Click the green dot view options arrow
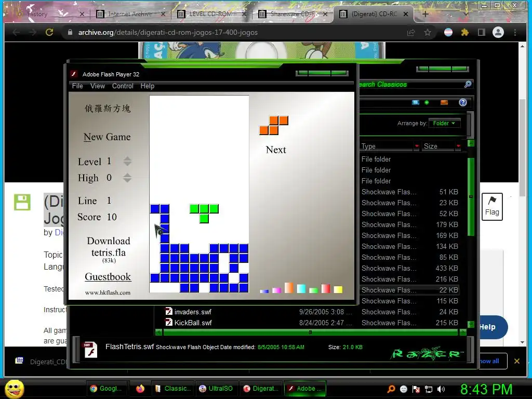 427,102
